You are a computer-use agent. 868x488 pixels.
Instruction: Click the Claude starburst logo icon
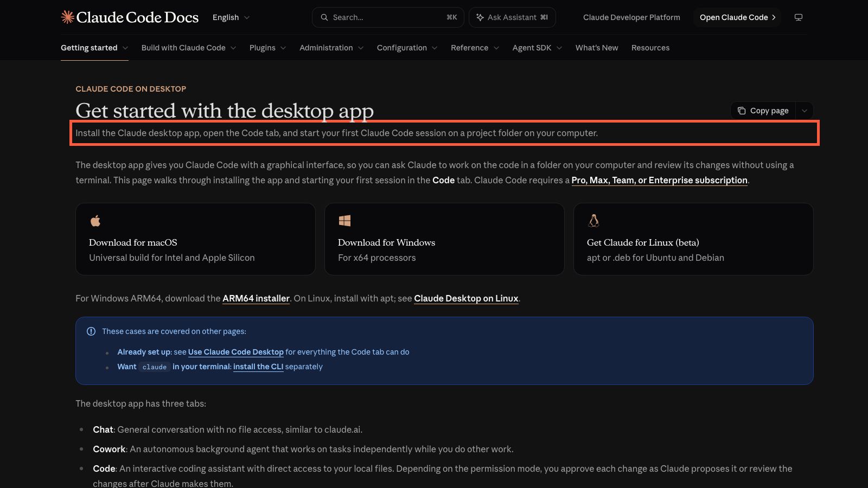click(67, 17)
